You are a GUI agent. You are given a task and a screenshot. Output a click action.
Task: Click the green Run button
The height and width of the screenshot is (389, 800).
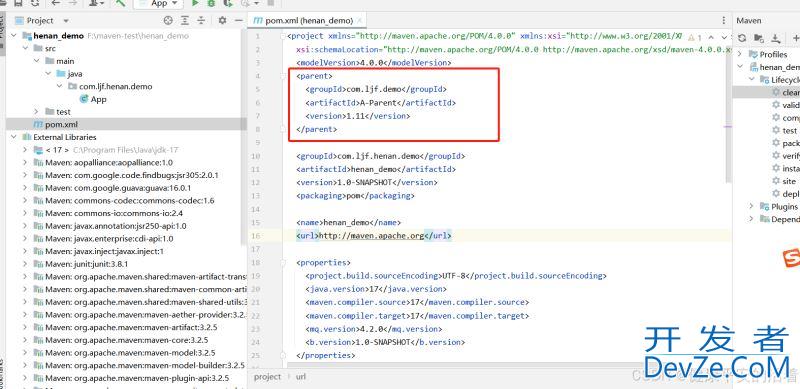click(x=195, y=3)
